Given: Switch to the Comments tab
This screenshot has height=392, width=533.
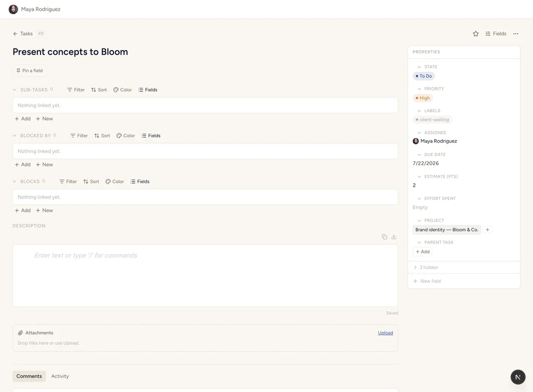Looking at the screenshot, I should (29, 376).
